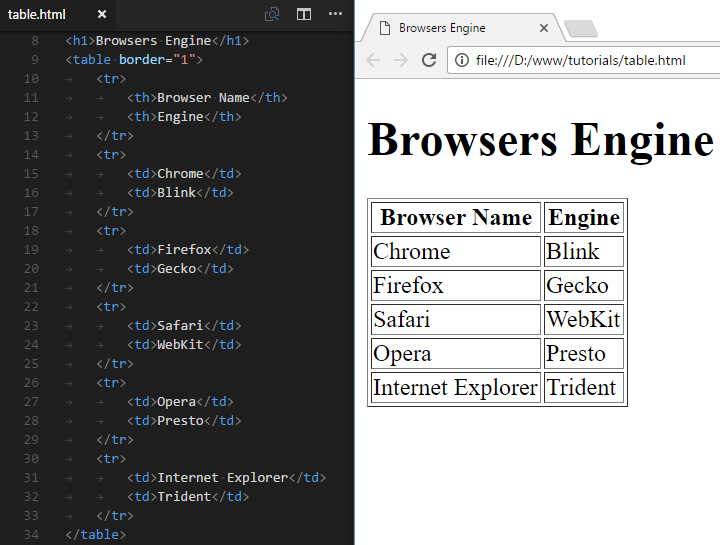Click line number 34 in editor gutter
This screenshot has height=545, width=720.
click(31, 534)
